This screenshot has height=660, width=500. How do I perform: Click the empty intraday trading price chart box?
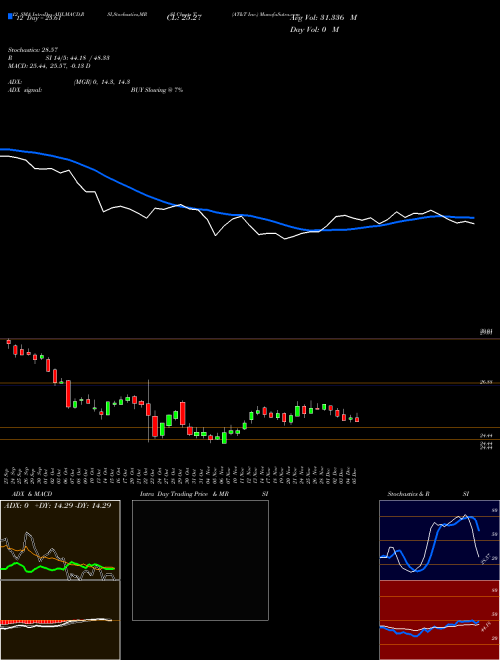(x=200, y=560)
